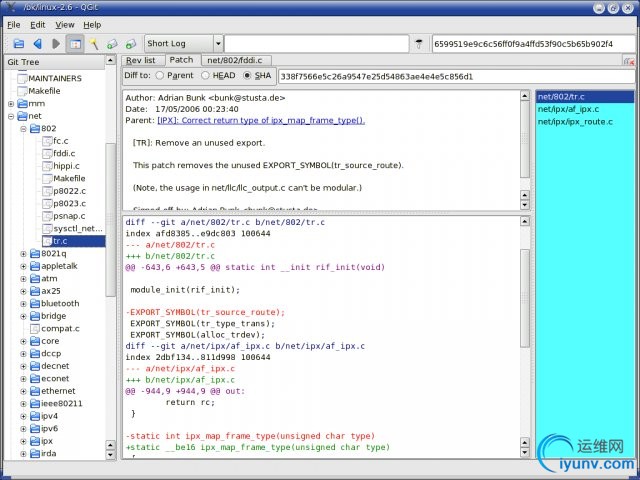Collapse the net folder in tree

tap(11, 116)
